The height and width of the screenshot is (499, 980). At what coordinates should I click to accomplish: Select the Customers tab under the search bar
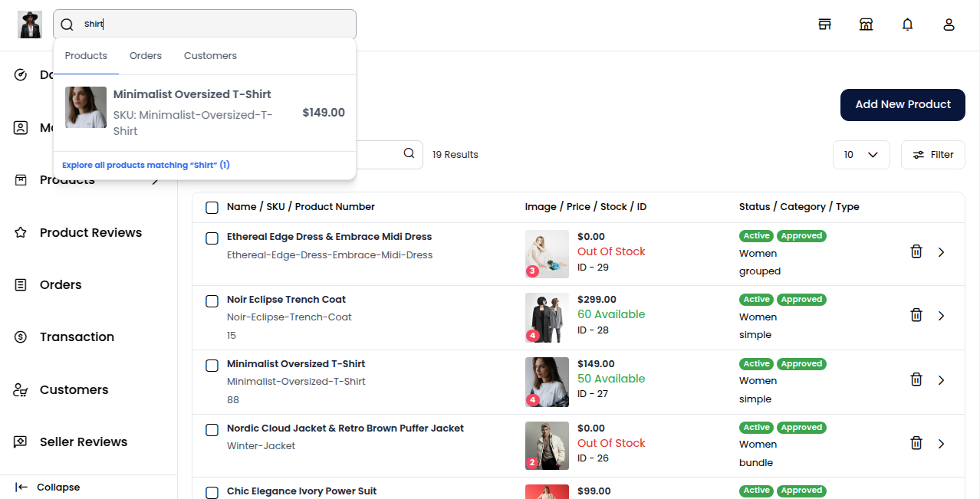[x=210, y=55]
